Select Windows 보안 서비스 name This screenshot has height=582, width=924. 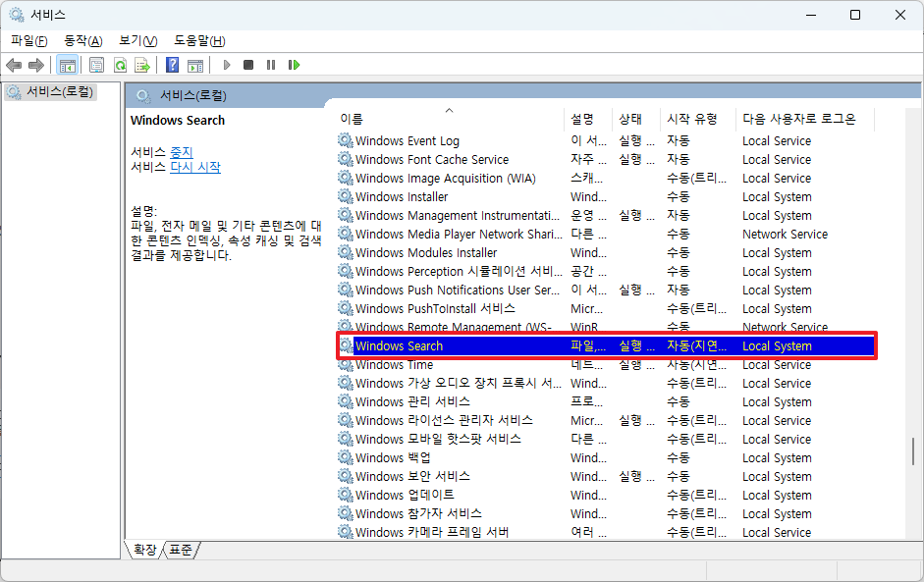(x=412, y=477)
